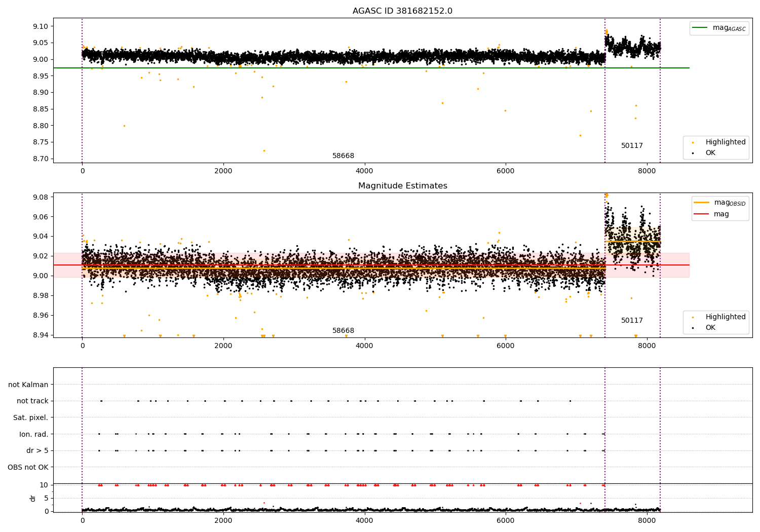Click the 'OBS not OK' row label
760x532 pixels.
click(x=28, y=467)
